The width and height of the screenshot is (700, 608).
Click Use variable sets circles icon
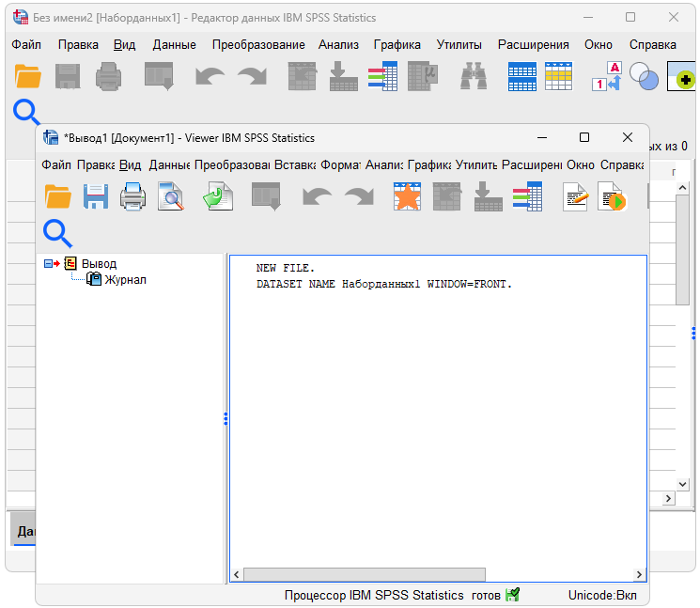[x=644, y=76]
